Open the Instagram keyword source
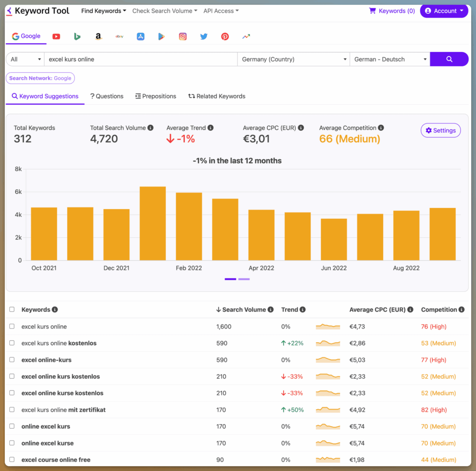476x471 pixels. tap(183, 36)
